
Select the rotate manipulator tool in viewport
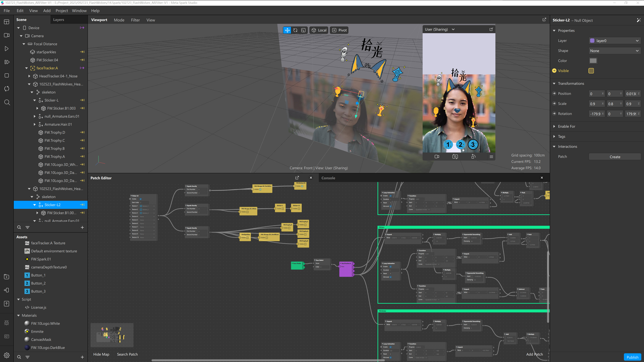click(295, 30)
